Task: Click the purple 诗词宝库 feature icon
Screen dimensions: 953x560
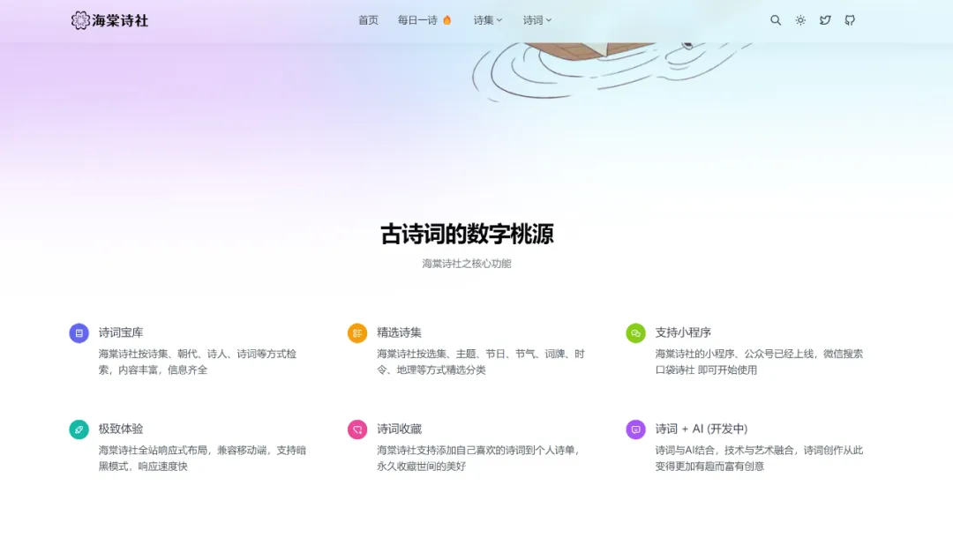Action: (79, 333)
